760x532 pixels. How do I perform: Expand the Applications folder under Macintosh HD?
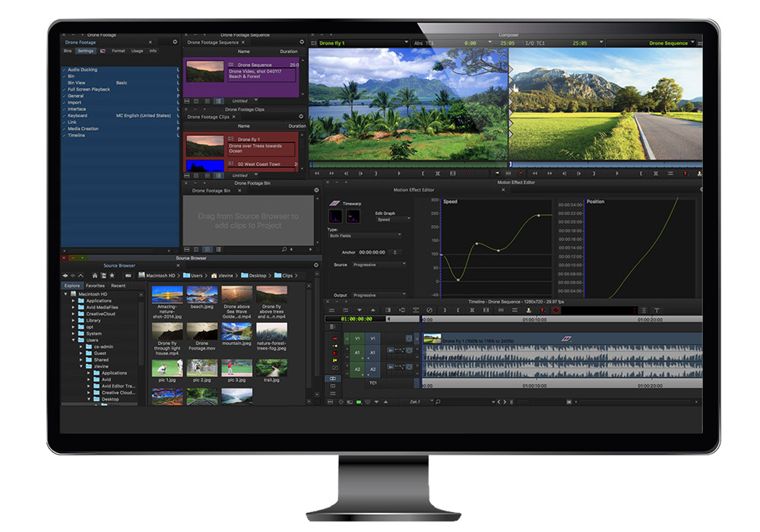(x=74, y=301)
